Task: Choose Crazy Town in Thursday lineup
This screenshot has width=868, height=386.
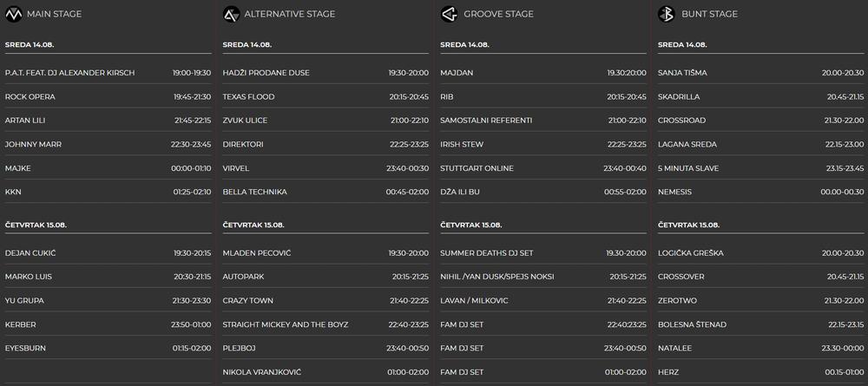Action: click(248, 301)
